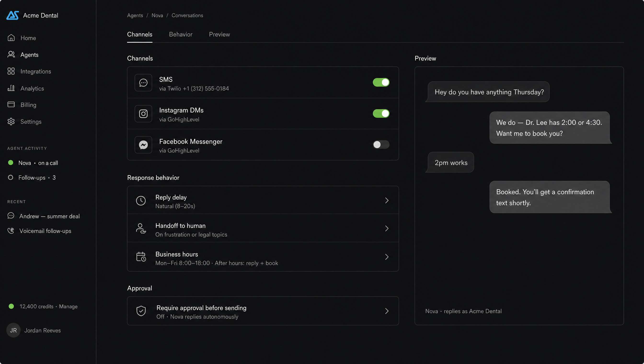Switch to the Preview tab

coord(219,34)
